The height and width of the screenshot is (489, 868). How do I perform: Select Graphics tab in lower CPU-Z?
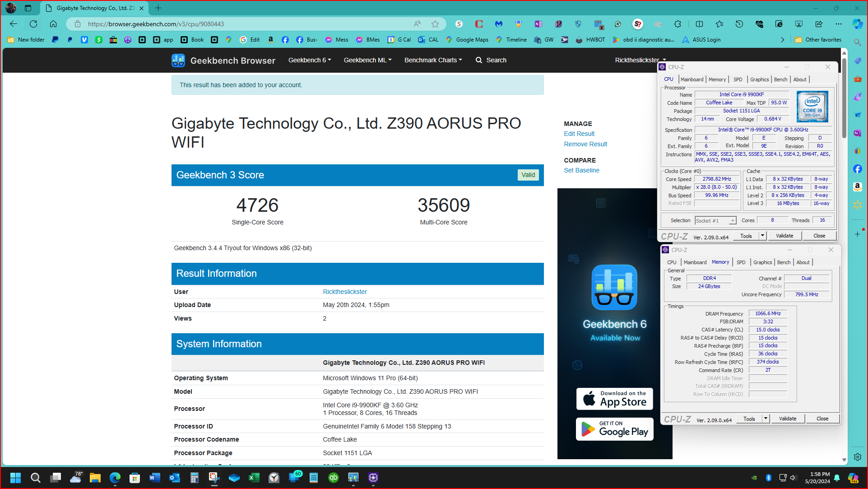762,262
